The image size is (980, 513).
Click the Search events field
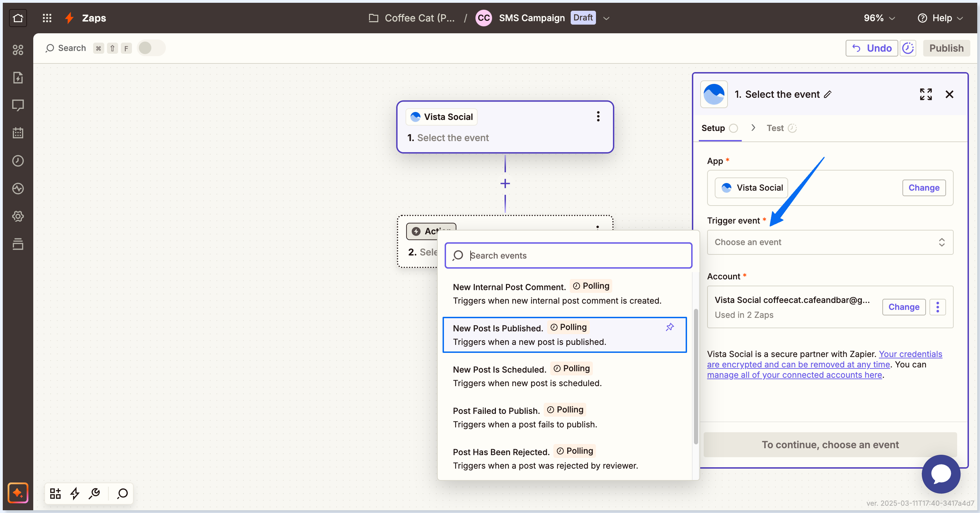pyautogui.click(x=568, y=255)
